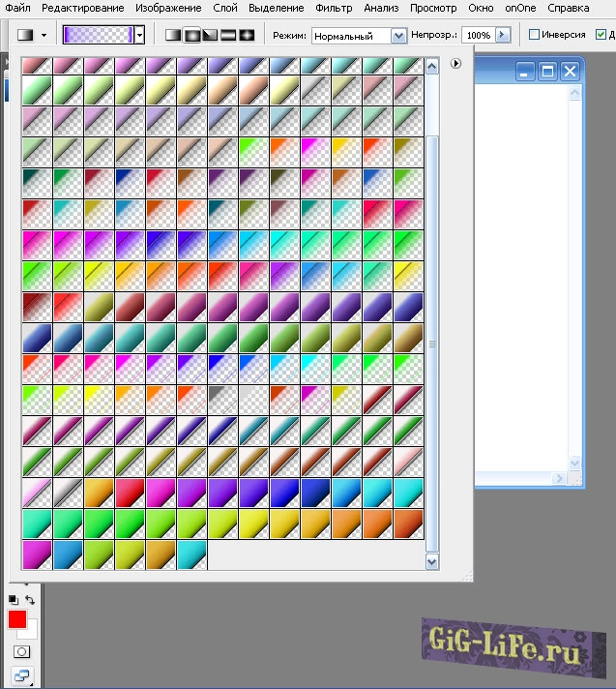Select the Radial gradient type icon
This screenshot has height=689, width=616.
coord(191,35)
